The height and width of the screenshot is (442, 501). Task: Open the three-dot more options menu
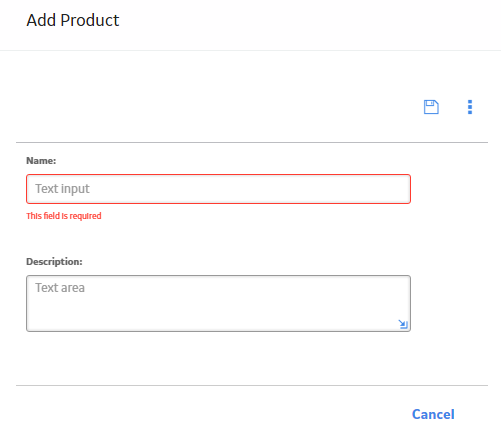pos(470,107)
